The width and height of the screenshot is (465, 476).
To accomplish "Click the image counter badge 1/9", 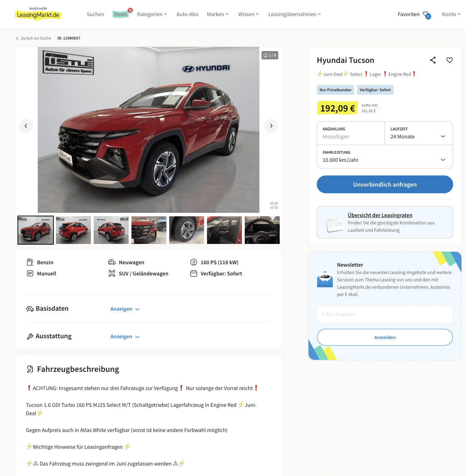I will click(270, 55).
